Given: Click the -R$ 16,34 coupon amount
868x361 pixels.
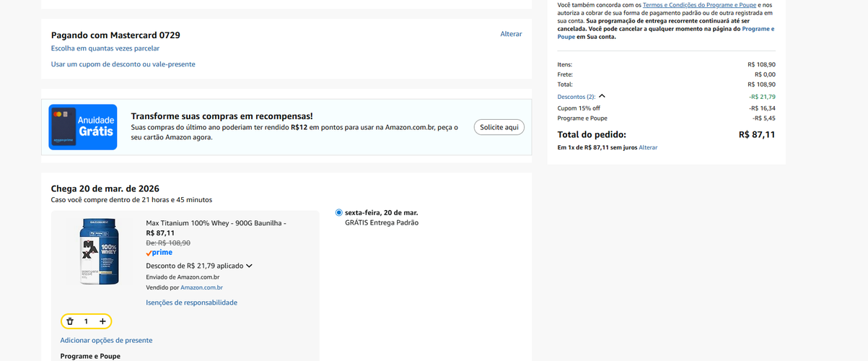Looking at the screenshot, I should (x=762, y=108).
